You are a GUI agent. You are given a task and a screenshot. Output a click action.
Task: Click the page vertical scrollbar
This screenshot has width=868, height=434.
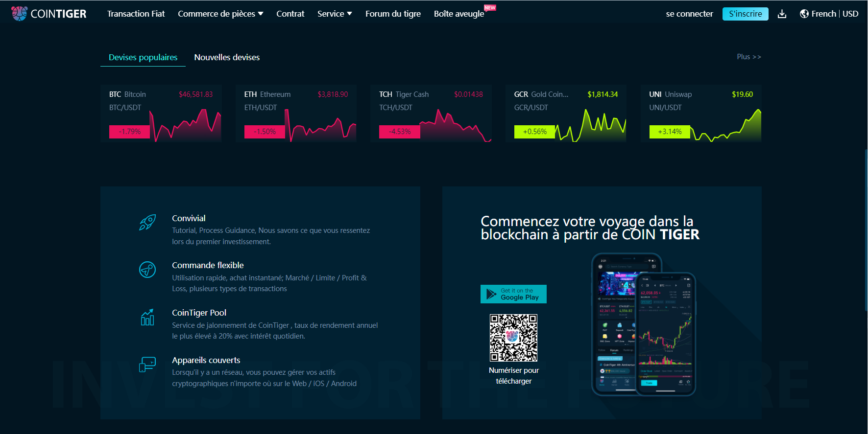click(866, 230)
